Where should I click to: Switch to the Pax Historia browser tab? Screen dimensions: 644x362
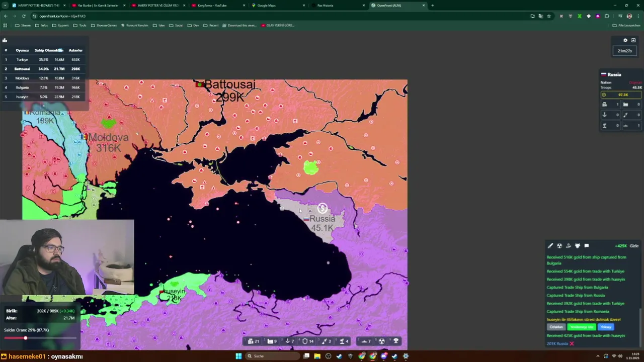[x=338, y=5]
